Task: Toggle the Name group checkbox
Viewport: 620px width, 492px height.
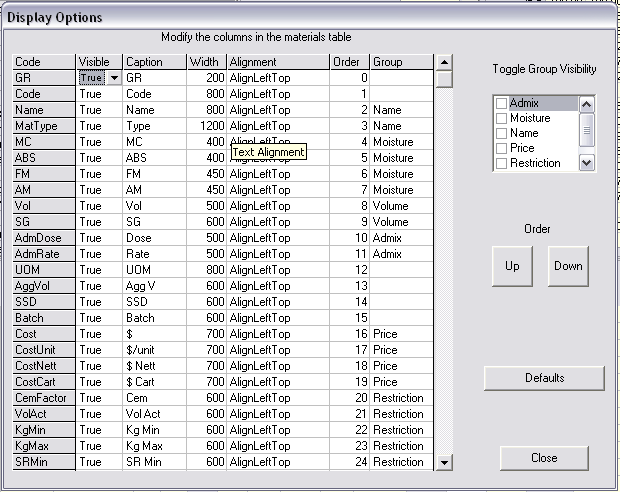Action: 502,133
